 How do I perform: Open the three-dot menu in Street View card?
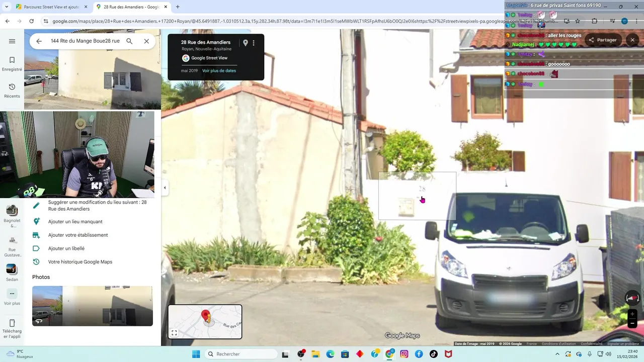[x=254, y=43]
